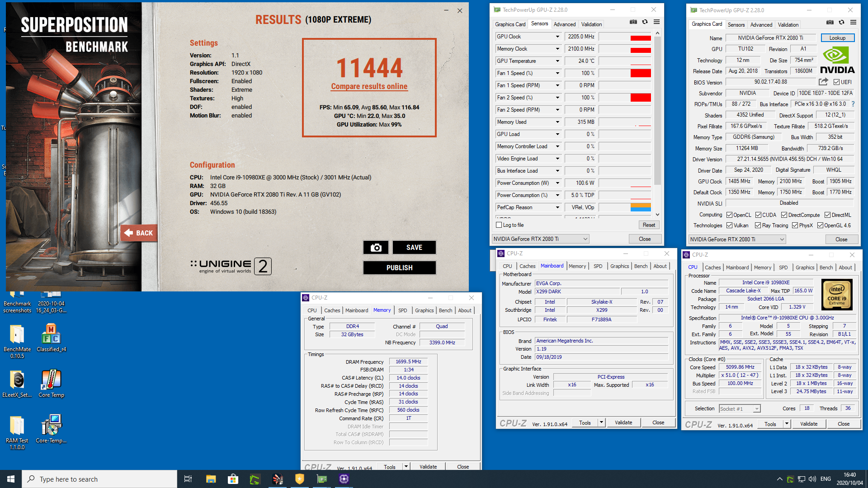
Task: Click the CPU-Z taskbar icon
Action: point(344,479)
